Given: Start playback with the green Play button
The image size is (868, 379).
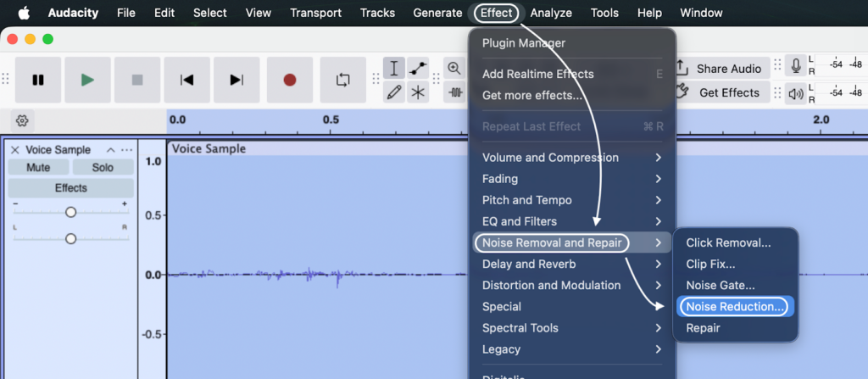Looking at the screenshot, I should click(x=87, y=80).
